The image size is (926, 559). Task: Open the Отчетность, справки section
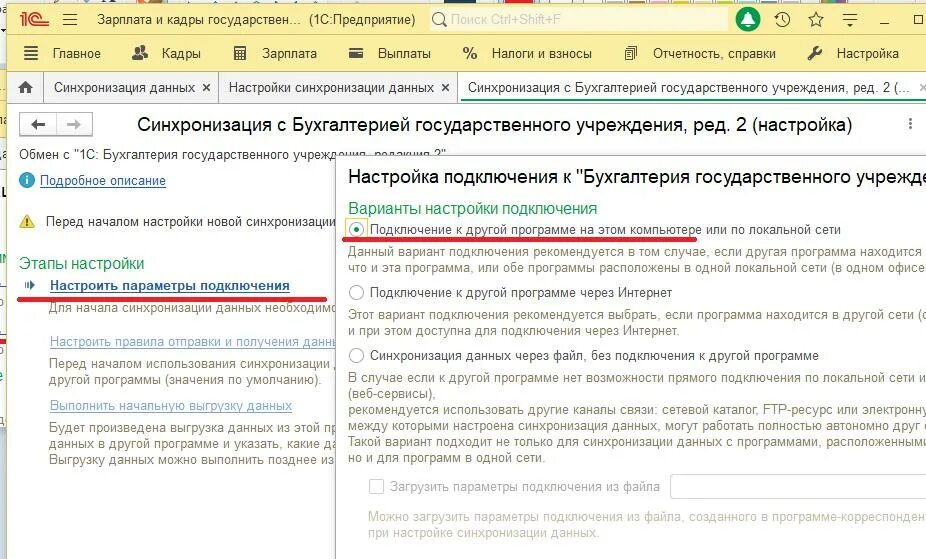(x=700, y=54)
